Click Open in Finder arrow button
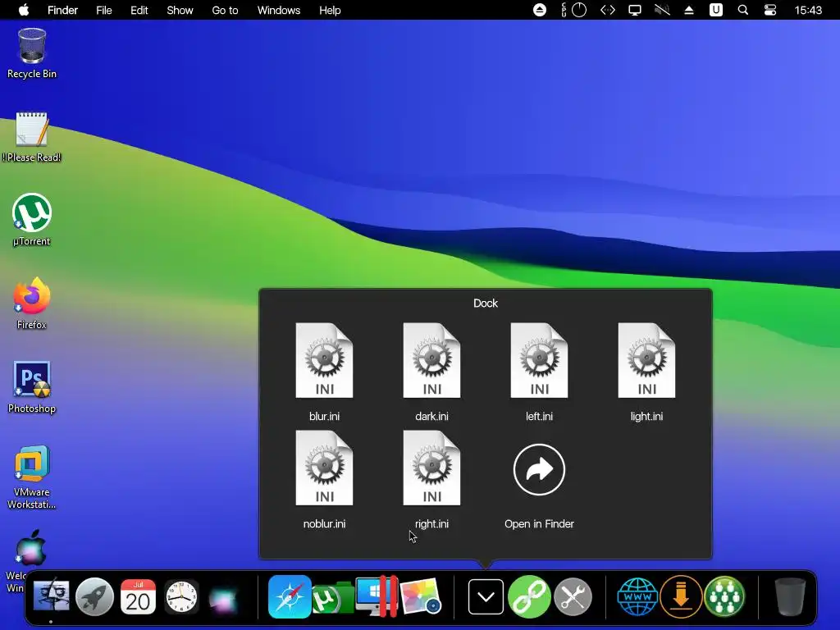The height and width of the screenshot is (630, 840). pos(539,470)
